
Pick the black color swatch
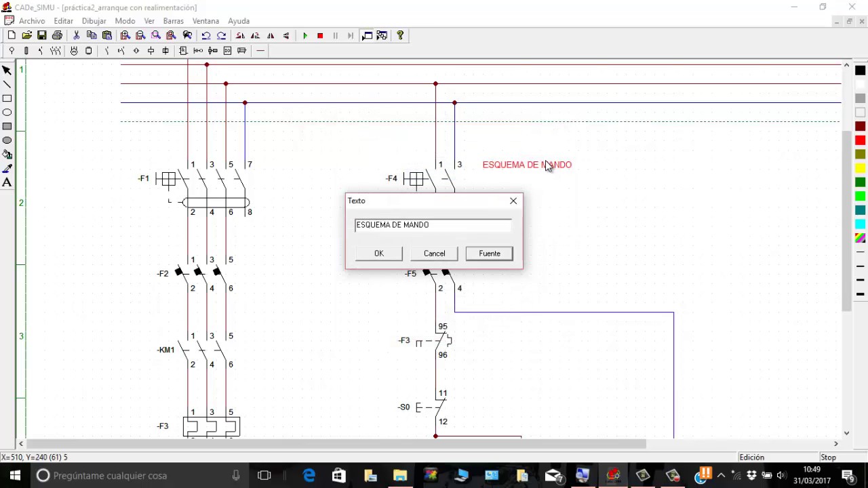coord(860,70)
